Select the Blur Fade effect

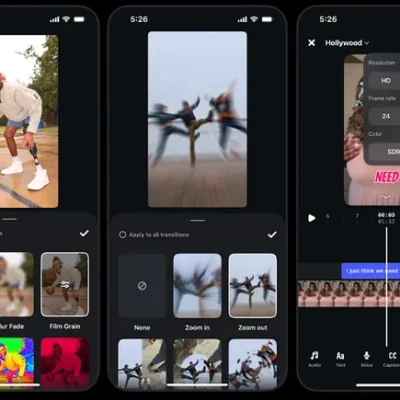[16, 284]
